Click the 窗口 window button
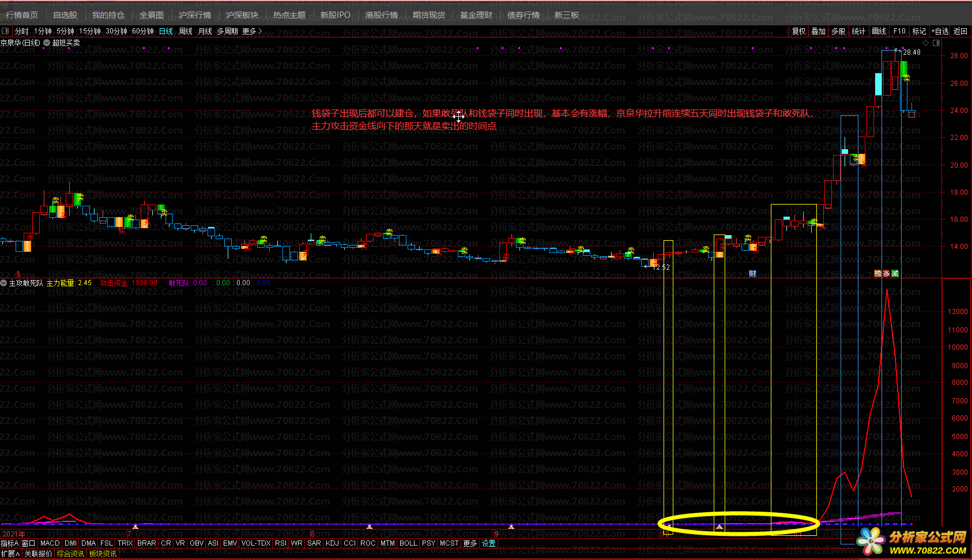This screenshot has height=560, width=972. tap(29, 543)
